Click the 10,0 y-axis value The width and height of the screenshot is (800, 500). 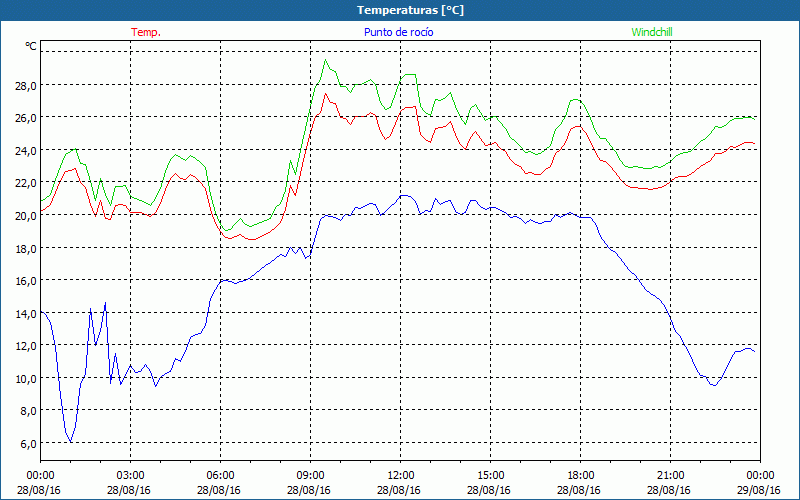coord(25,379)
